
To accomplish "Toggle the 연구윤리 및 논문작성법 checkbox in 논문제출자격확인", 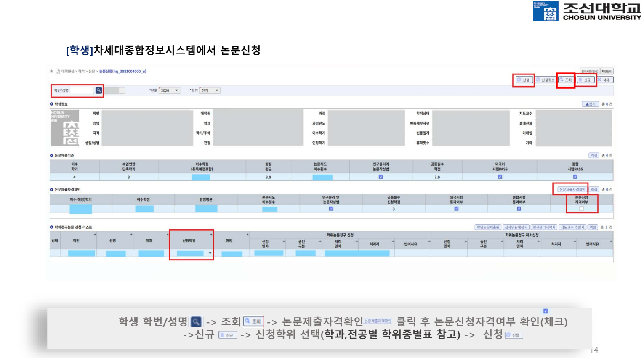I will pos(331,209).
